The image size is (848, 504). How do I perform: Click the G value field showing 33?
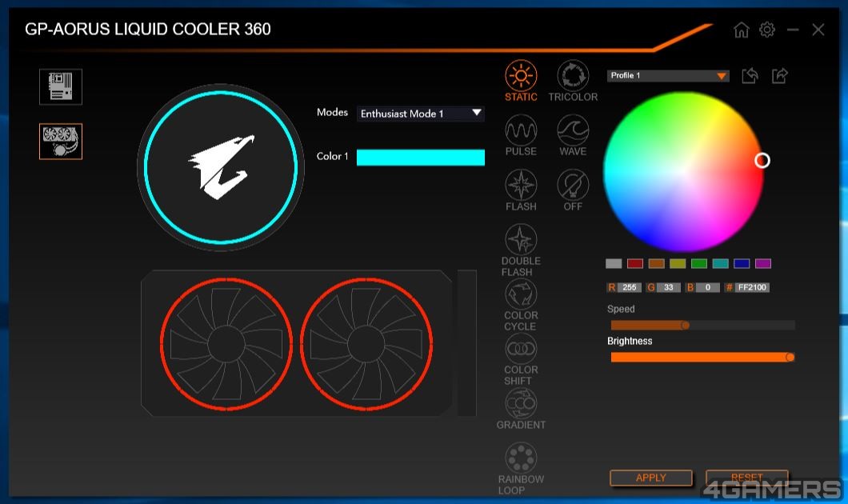(x=669, y=287)
